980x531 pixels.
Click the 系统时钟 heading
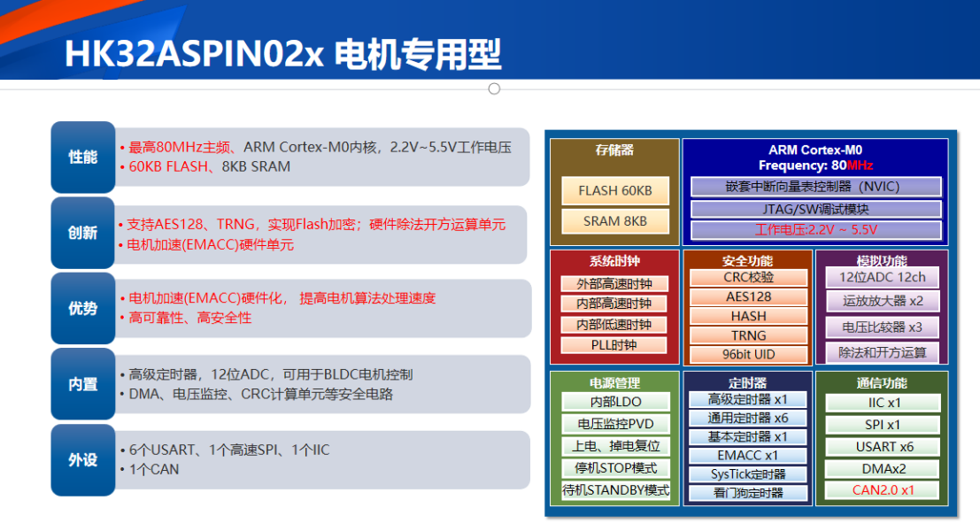pos(614,261)
